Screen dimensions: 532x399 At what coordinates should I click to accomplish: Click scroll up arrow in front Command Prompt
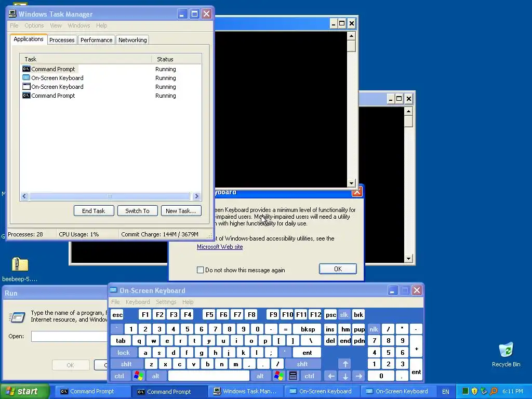tap(351, 36)
